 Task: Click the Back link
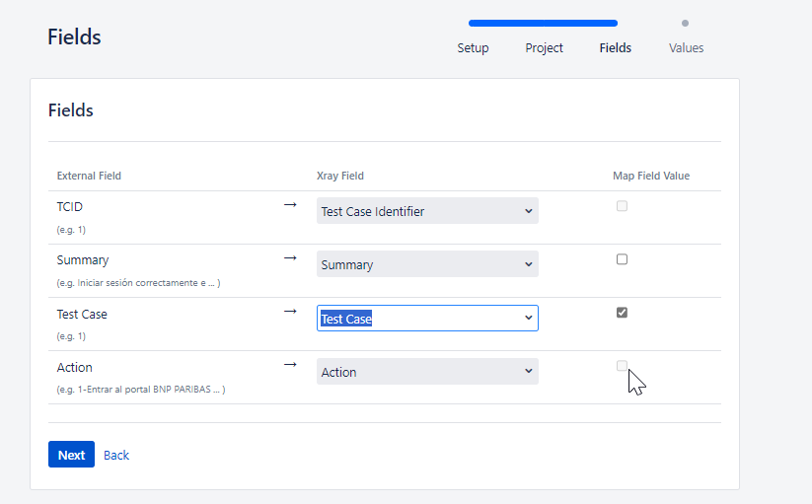coord(116,455)
